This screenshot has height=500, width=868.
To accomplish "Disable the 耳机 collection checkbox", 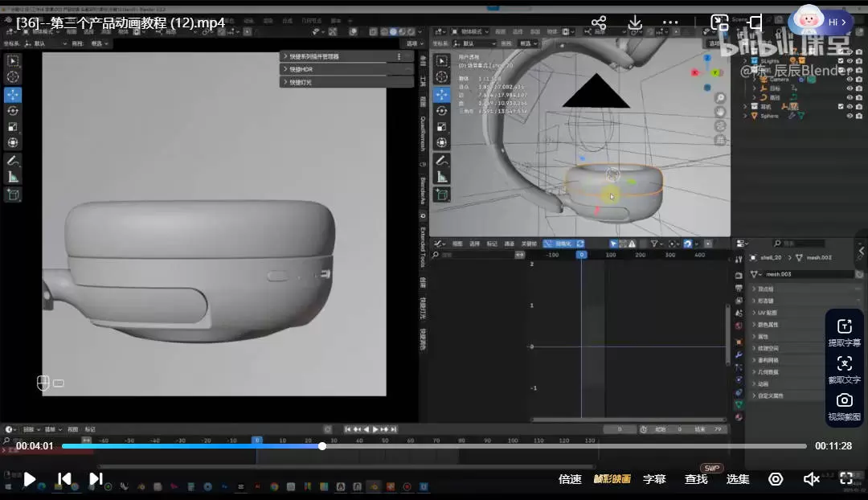I will tap(841, 106).
